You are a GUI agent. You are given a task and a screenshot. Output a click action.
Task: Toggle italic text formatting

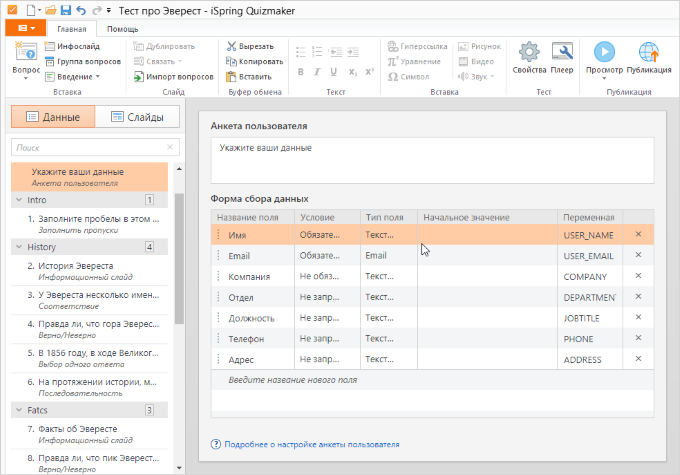317,72
